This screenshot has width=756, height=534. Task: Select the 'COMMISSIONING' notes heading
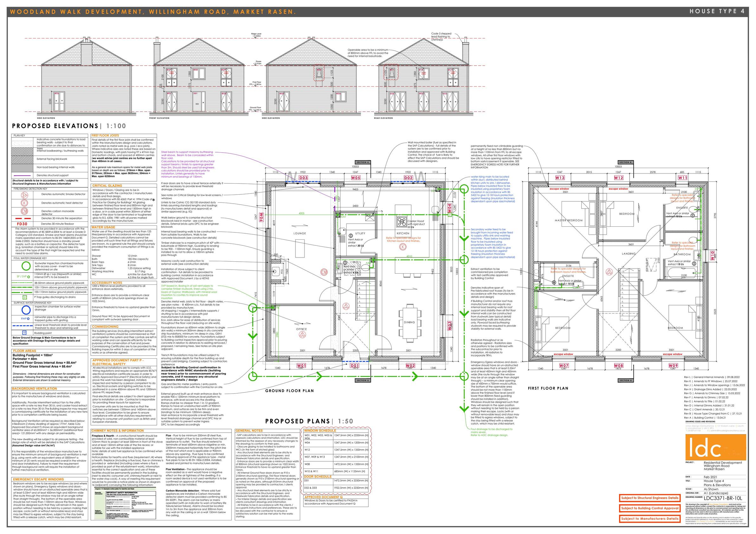[105, 327]
